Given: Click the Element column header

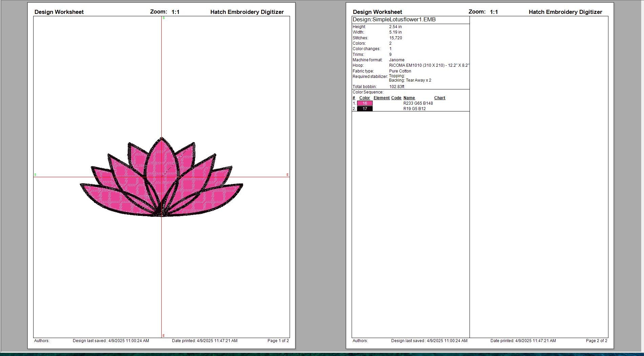Looking at the screenshot, I should [x=381, y=98].
